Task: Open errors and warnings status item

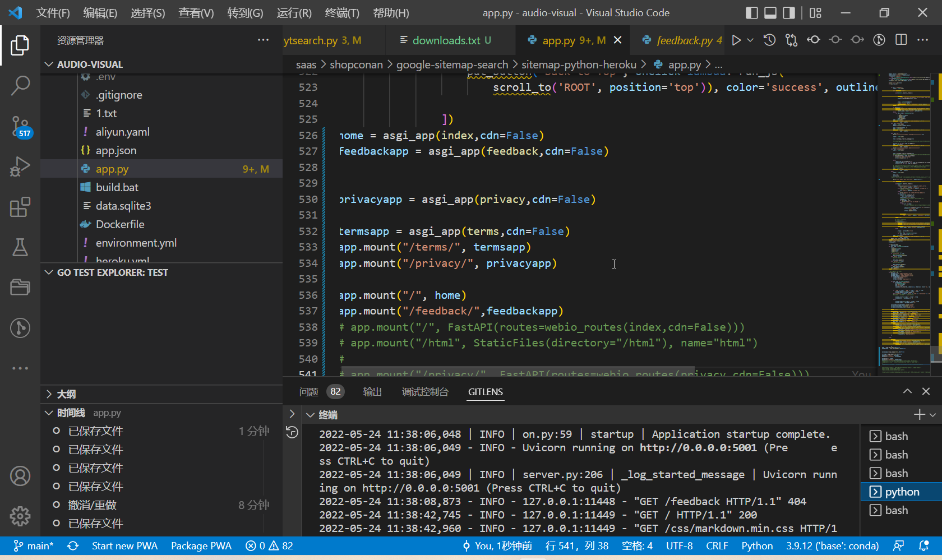Action: tap(269, 546)
